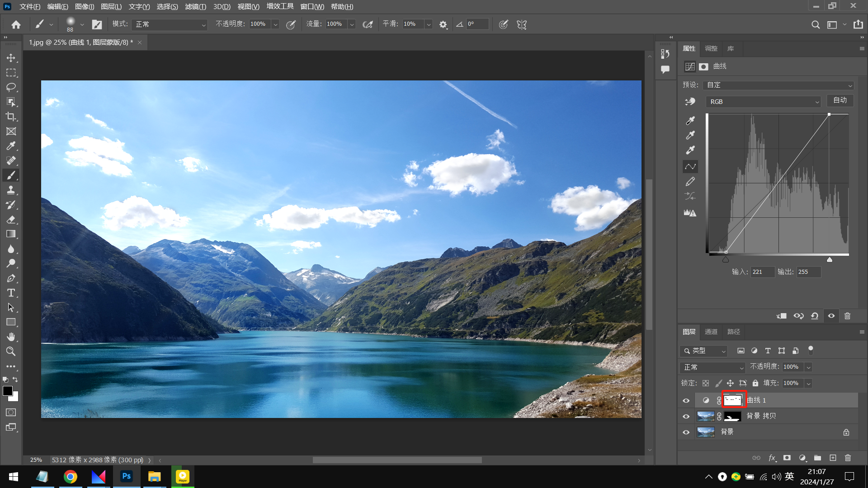Switch to the 路径 tab
Screen dimensions: 868x488
[734, 332]
